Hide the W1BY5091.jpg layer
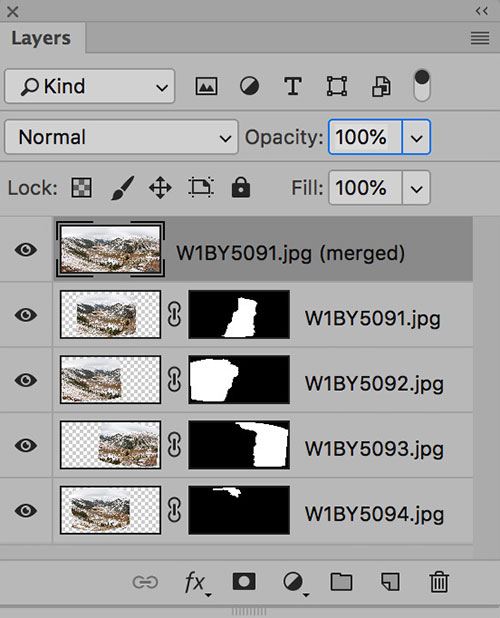 click(26, 315)
